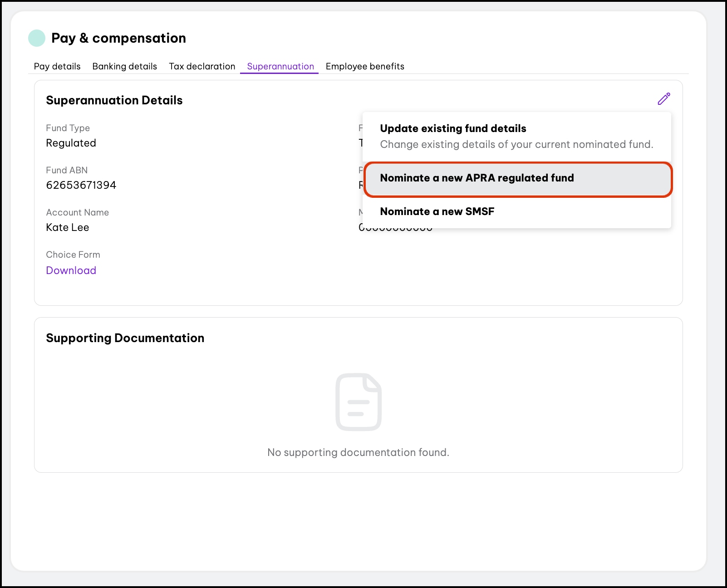
Task: Click the teal circle beside Pay & compensation
Action: pyautogui.click(x=37, y=38)
